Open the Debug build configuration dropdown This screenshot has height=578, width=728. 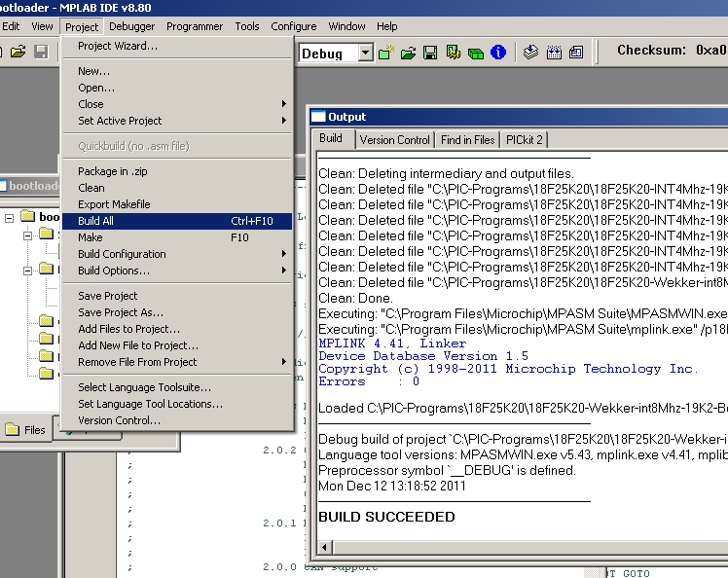point(366,53)
